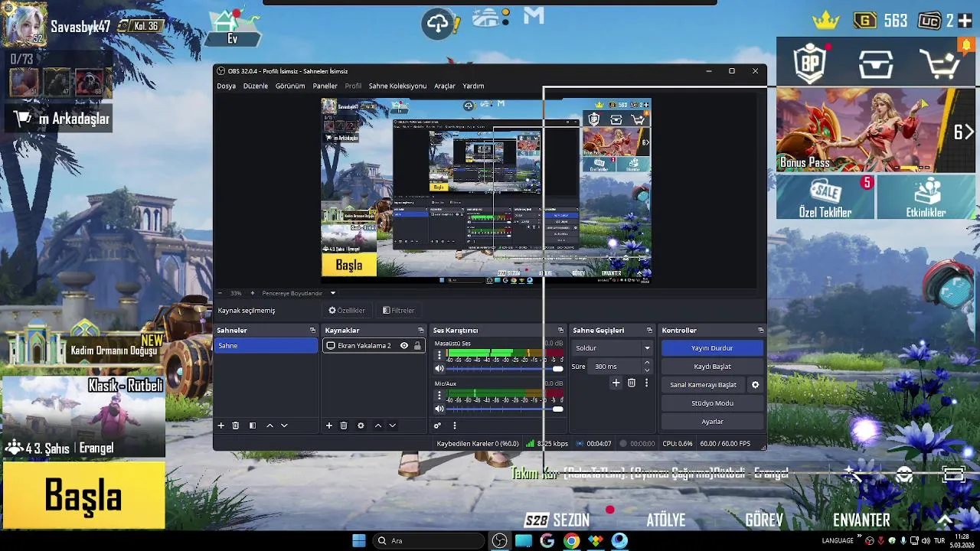This screenshot has width=980, height=551.
Task: Open Görünüm menu in OBS
Action: [290, 86]
